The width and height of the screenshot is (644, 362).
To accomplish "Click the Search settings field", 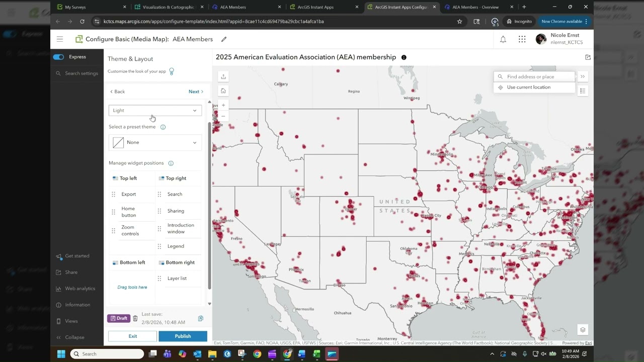I will coord(77,73).
